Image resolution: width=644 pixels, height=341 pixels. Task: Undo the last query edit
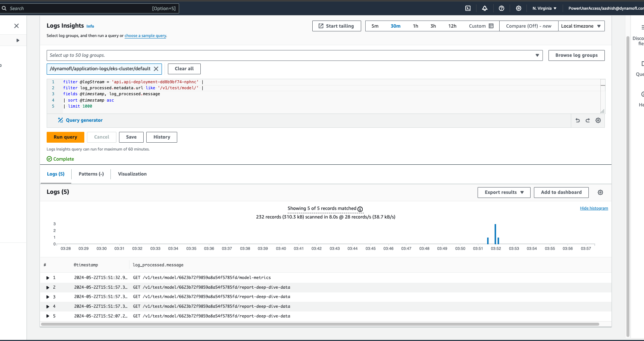[578, 120]
